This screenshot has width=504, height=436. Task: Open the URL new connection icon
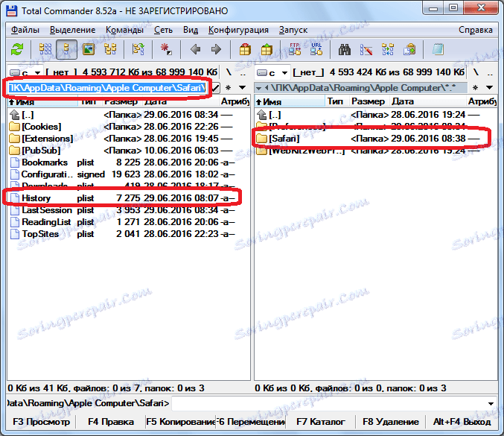(316, 49)
